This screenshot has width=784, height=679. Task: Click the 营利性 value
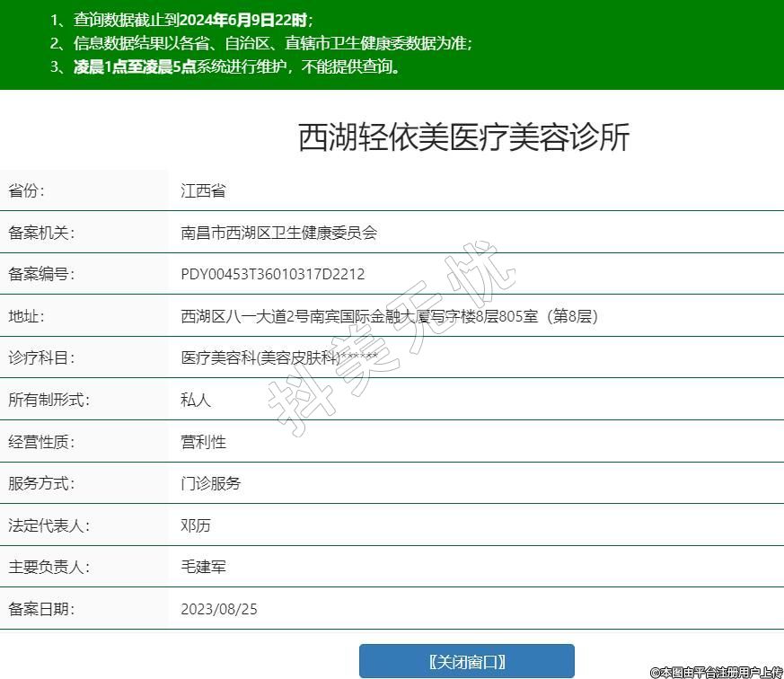203,442
